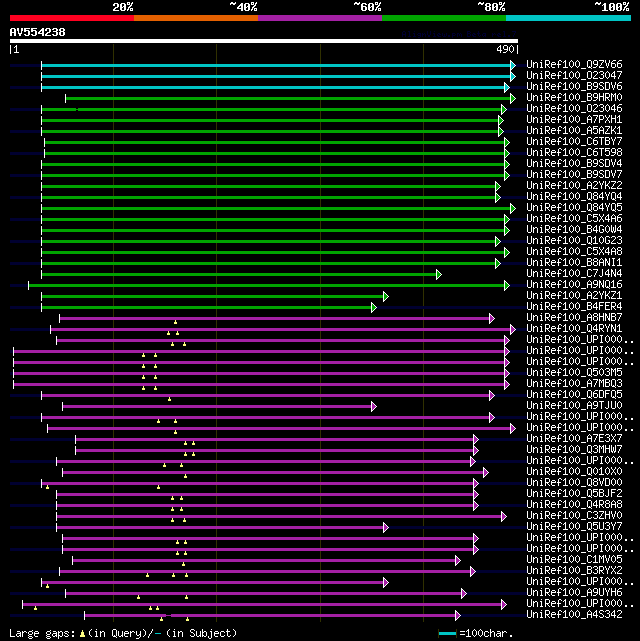The image size is (640, 641).
Task: Click the UniRef100_A2YKZ2 label
Action: (x=574, y=185)
